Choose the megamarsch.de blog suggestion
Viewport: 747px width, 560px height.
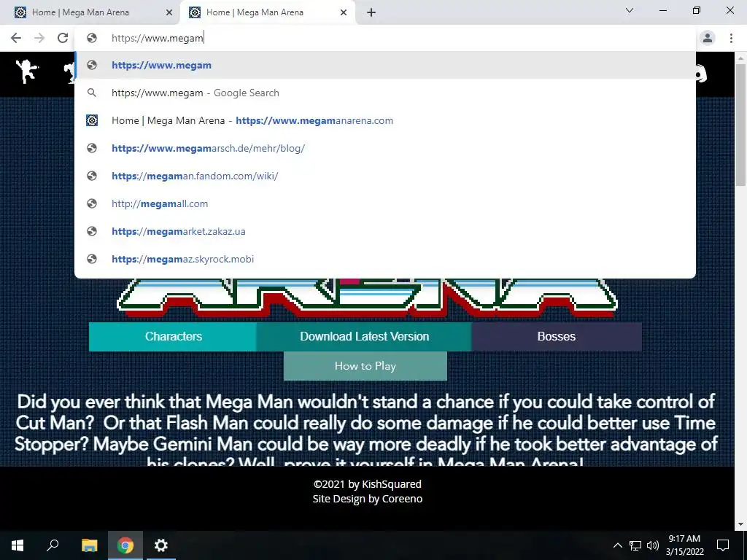[385, 148]
